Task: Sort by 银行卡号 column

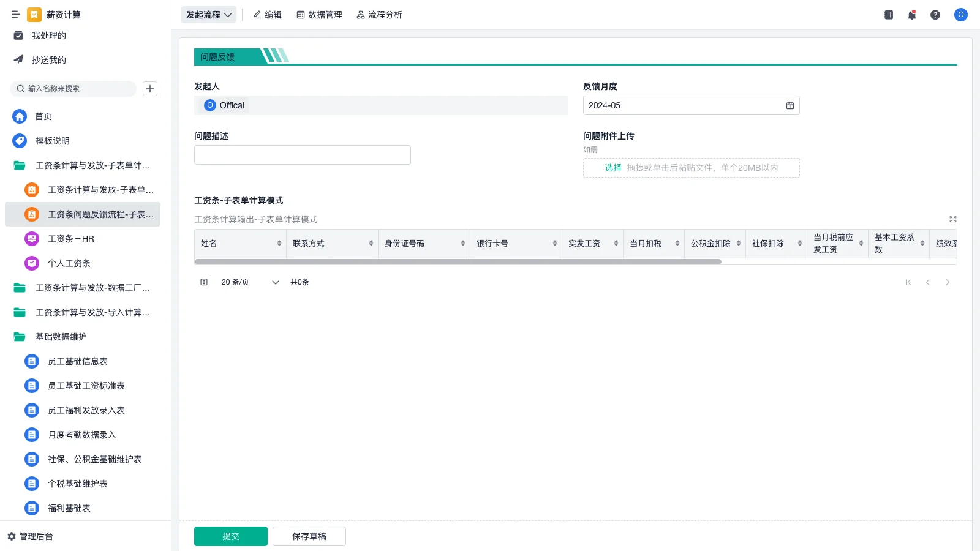Action: click(x=555, y=243)
